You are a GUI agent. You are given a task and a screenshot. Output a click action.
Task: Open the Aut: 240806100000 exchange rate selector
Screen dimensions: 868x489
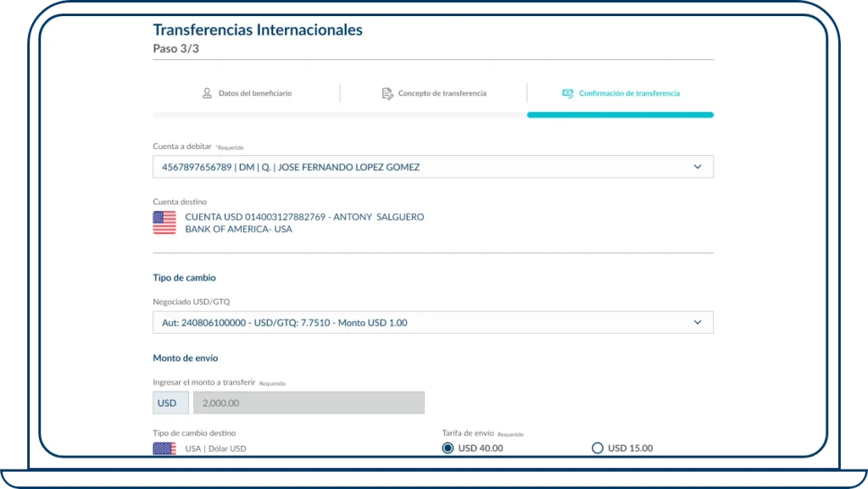point(433,322)
